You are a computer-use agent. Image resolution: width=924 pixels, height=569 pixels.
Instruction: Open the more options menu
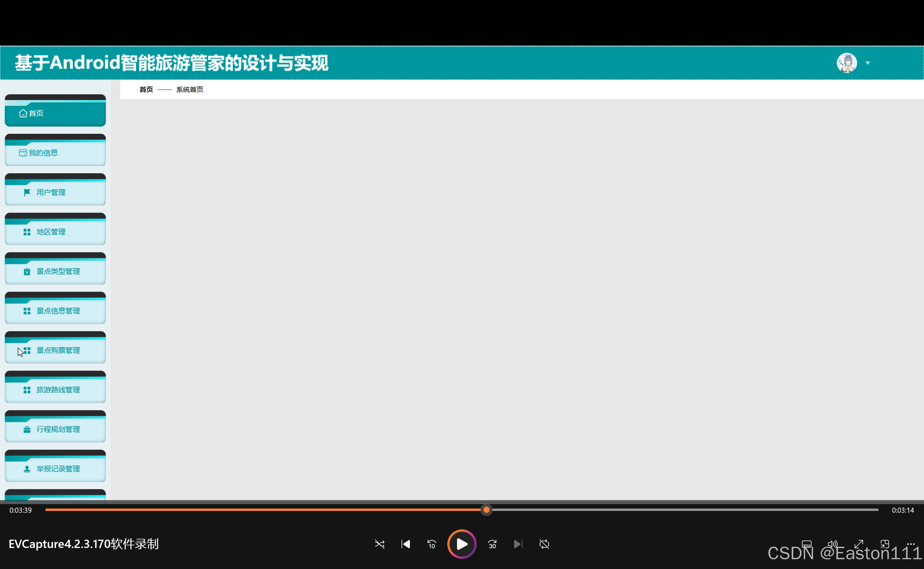tap(910, 544)
